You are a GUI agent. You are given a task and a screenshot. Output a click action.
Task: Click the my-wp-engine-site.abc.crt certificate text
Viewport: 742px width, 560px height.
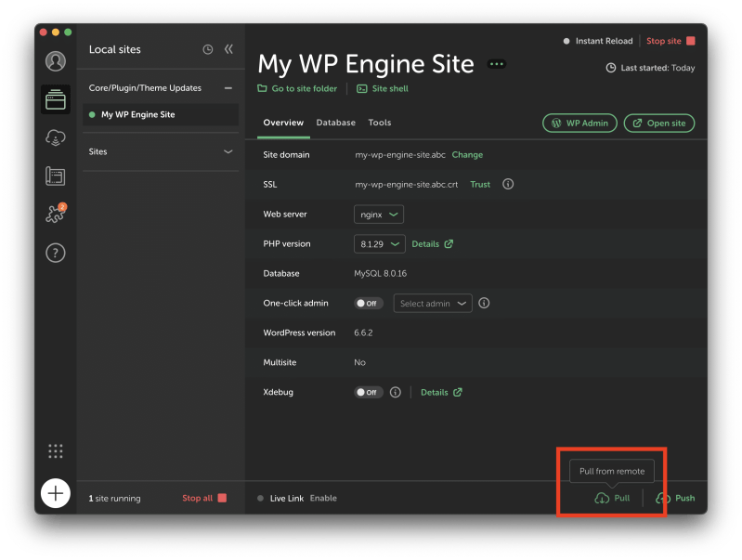click(x=407, y=185)
